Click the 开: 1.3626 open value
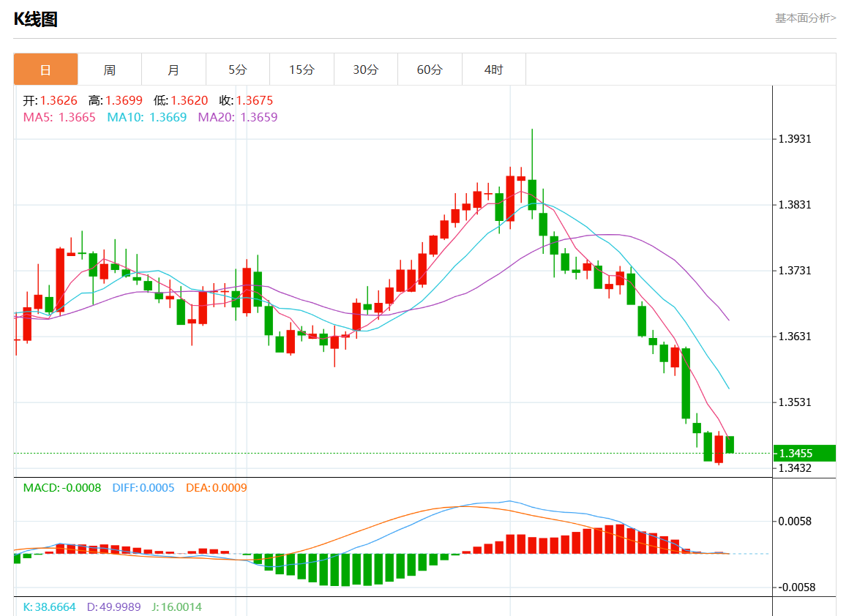 (x=50, y=101)
